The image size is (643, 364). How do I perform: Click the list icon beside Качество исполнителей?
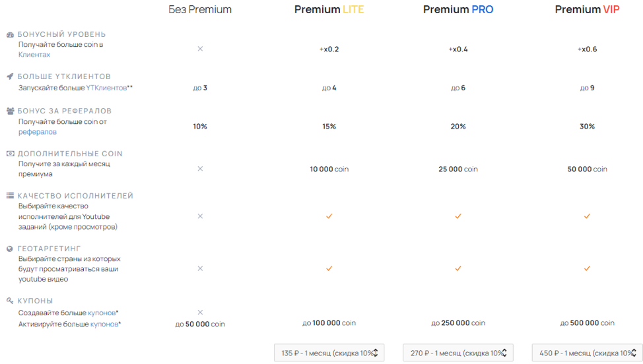pyautogui.click(x=11, y=196)
